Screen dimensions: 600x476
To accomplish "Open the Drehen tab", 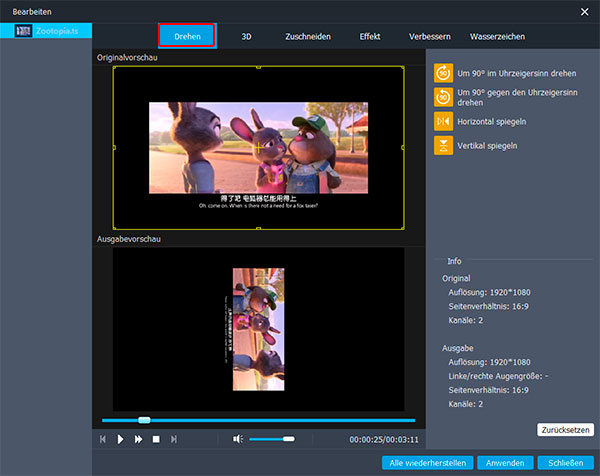I will point(187,36).
